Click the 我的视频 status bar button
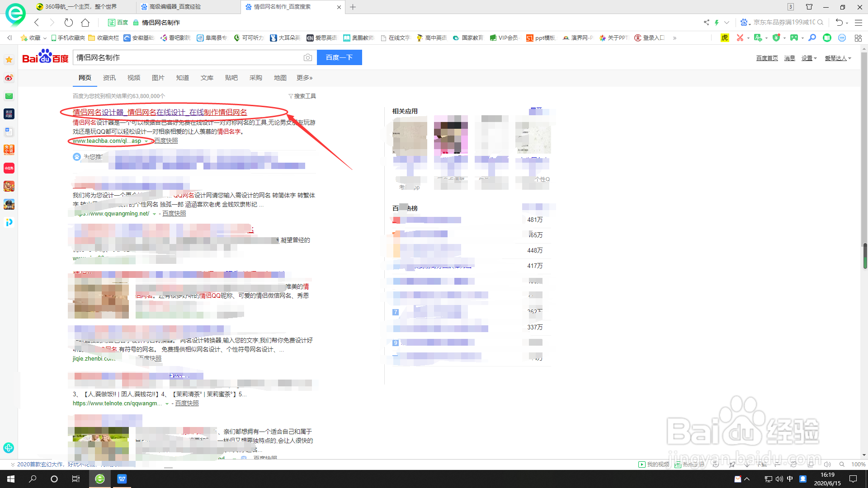This screenshot has width=868, height=488. [654, 464]
